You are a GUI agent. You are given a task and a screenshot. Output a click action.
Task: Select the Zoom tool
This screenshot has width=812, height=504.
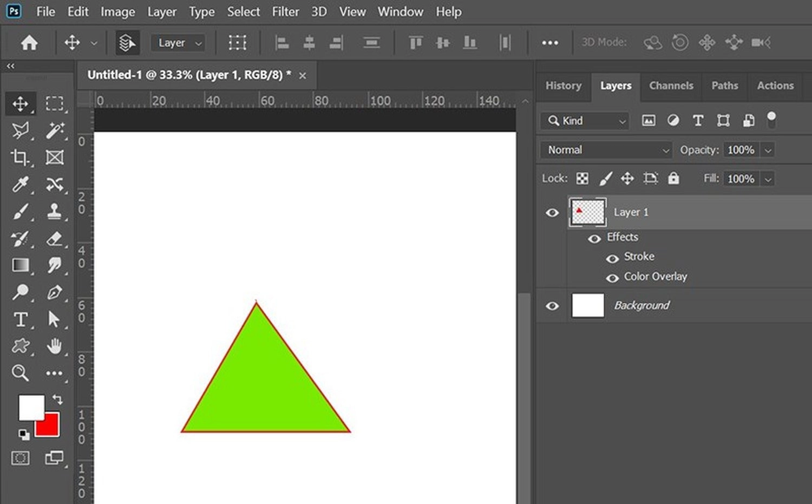coord(21,372)
